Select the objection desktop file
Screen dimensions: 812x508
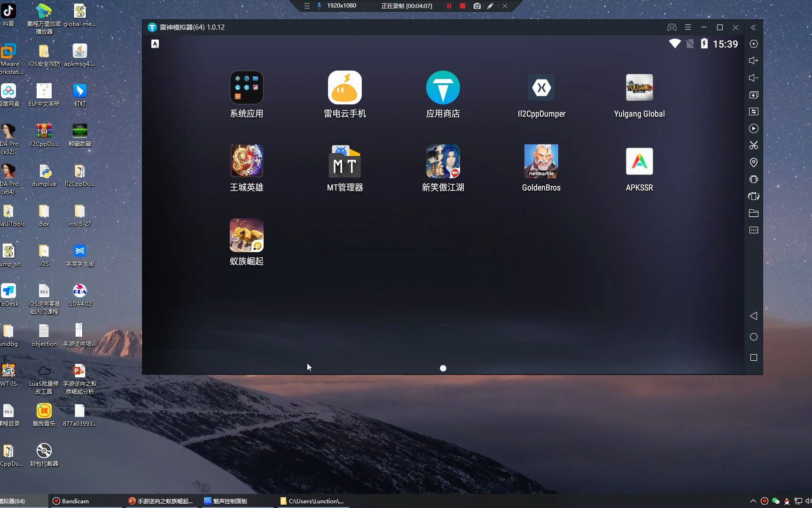[44, 335]
